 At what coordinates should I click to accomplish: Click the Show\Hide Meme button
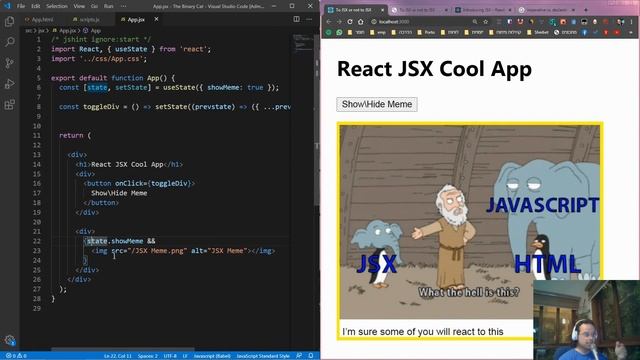(x=377, y=104)
